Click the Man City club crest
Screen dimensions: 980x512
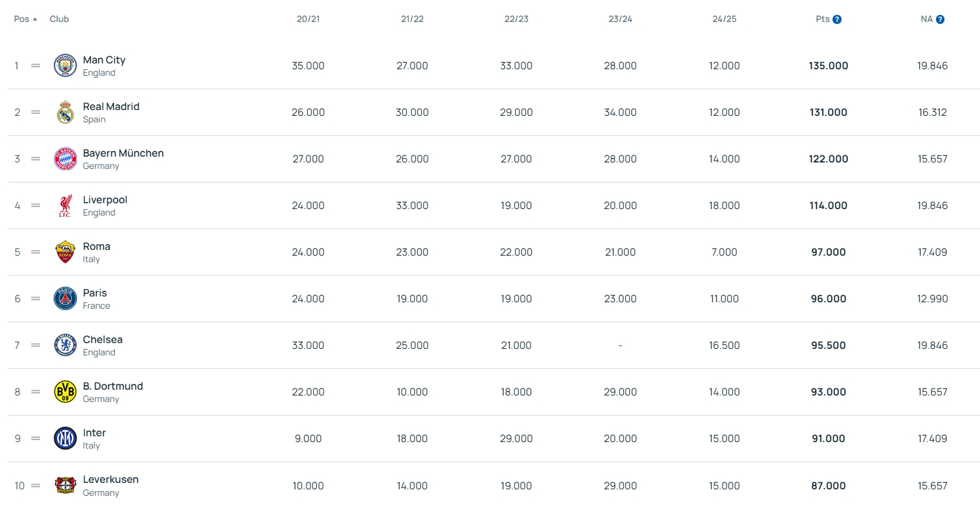click(65, 66)
